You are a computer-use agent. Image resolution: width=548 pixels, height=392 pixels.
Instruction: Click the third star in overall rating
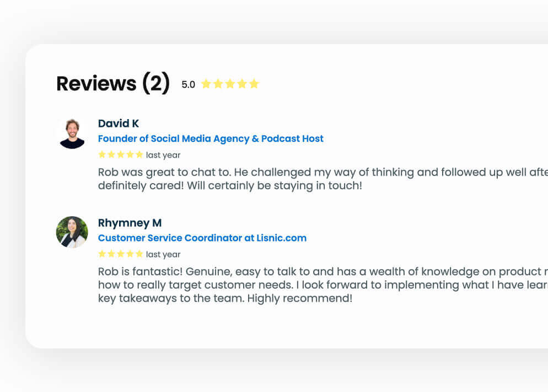(230, 84)
